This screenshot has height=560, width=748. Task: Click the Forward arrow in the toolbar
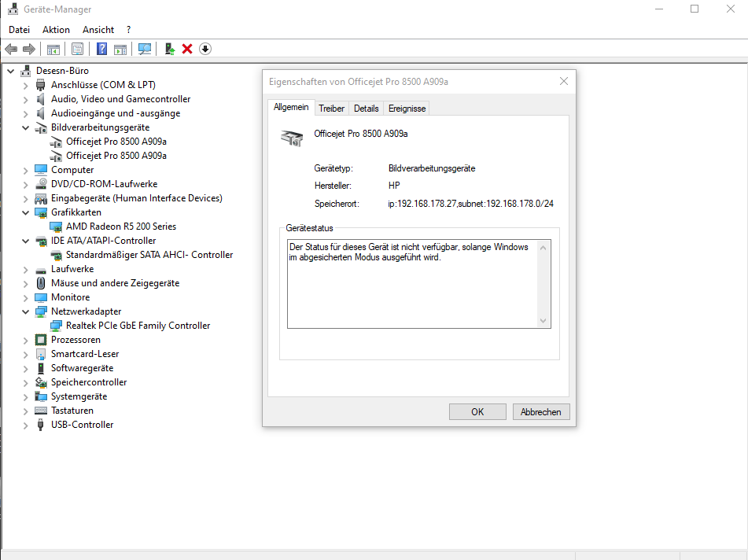click(29, 49)
